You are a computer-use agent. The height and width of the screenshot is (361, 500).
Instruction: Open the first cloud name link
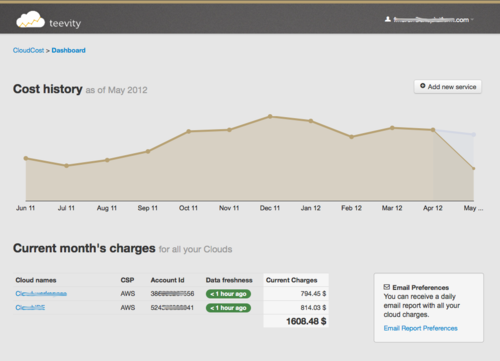tap(41, 294)
